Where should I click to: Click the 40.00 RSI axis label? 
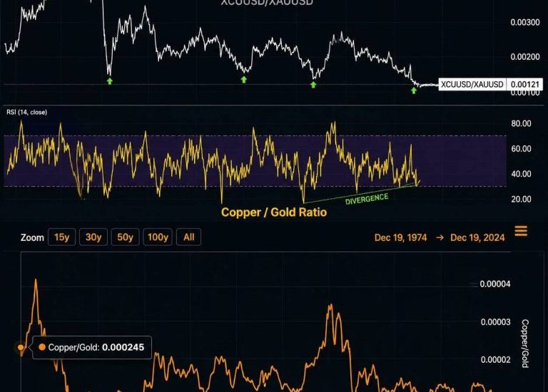point(521,174)
